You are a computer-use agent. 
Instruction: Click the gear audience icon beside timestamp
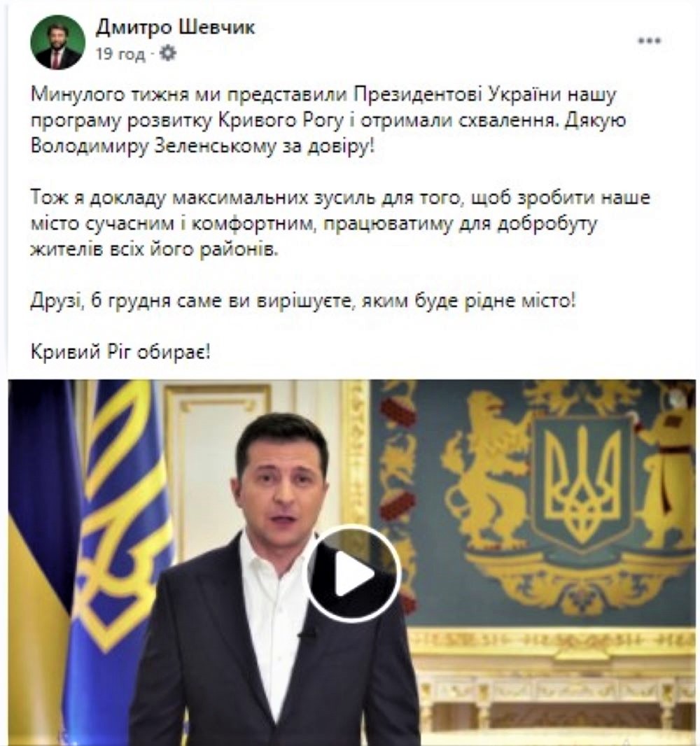tap(167, 53)
